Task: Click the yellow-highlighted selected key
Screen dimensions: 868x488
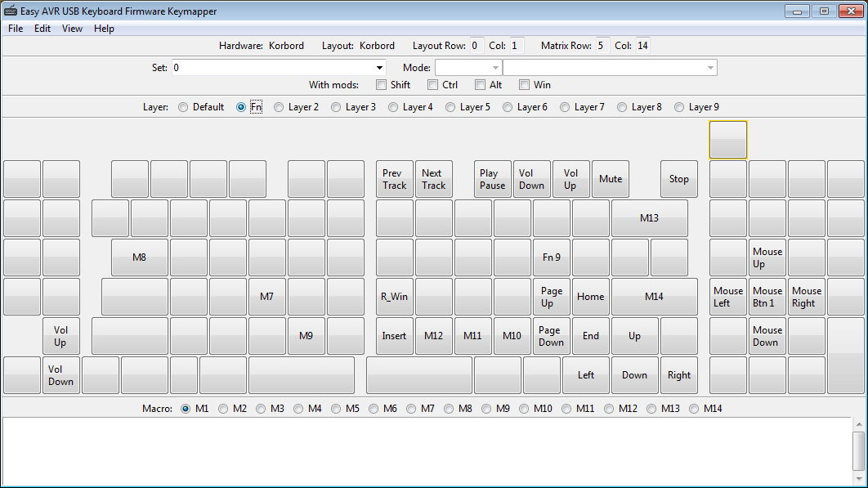Action: (x=728, y=140)
